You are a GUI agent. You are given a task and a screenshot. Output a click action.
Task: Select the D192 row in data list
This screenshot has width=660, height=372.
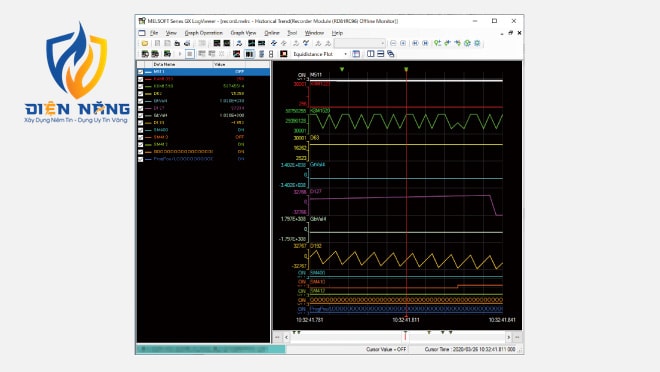[x=203, y=123]
